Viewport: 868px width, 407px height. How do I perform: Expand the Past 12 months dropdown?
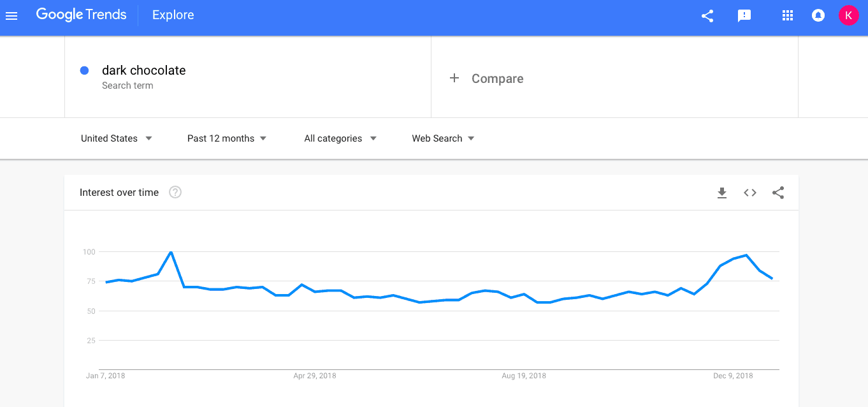tap(227, 138)
